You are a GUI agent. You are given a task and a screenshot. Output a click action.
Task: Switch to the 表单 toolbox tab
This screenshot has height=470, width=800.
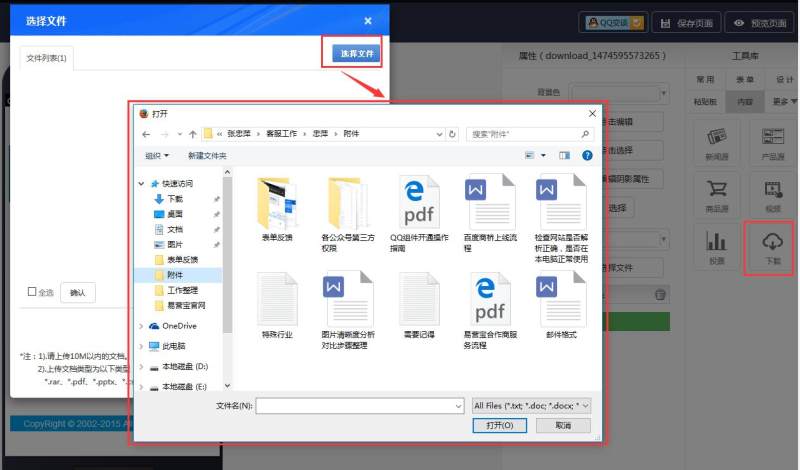point(745,80)
